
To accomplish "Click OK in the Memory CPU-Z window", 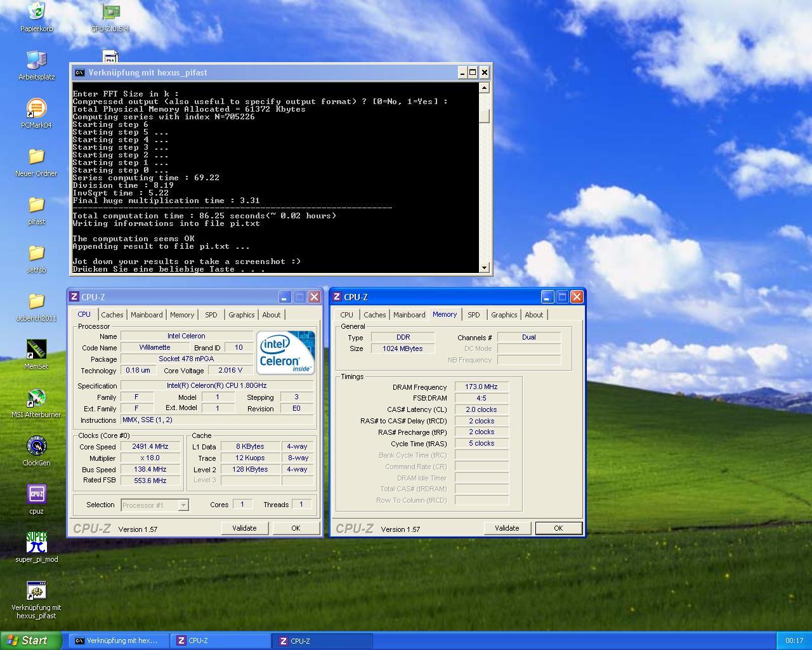I will (x=558, y=528).
